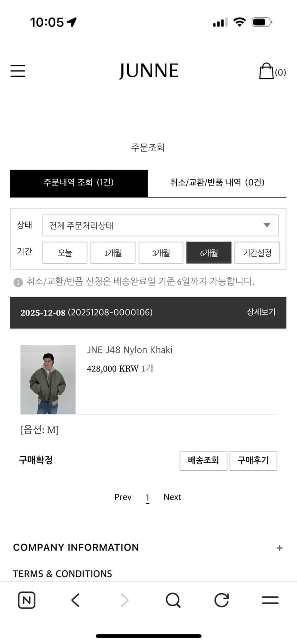Tap the Naver app icon in bottom bar
297x644 pixels.
click(x=26, y=600)
